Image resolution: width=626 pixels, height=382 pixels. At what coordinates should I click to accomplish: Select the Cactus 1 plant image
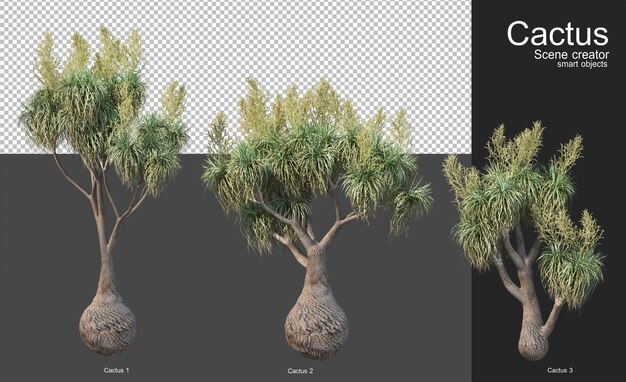(x=105, y=192)
